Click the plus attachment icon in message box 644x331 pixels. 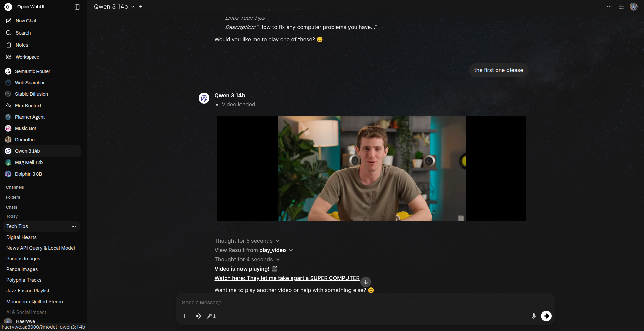(185, 316)
